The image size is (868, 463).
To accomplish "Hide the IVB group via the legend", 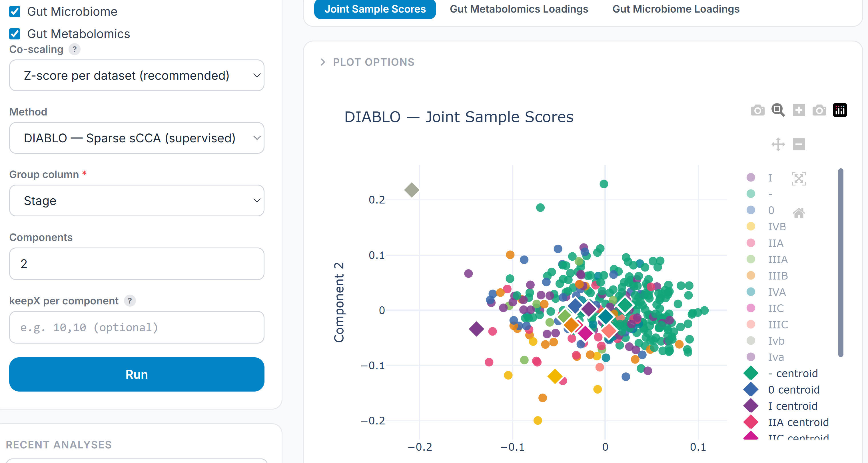I will 776,227.
